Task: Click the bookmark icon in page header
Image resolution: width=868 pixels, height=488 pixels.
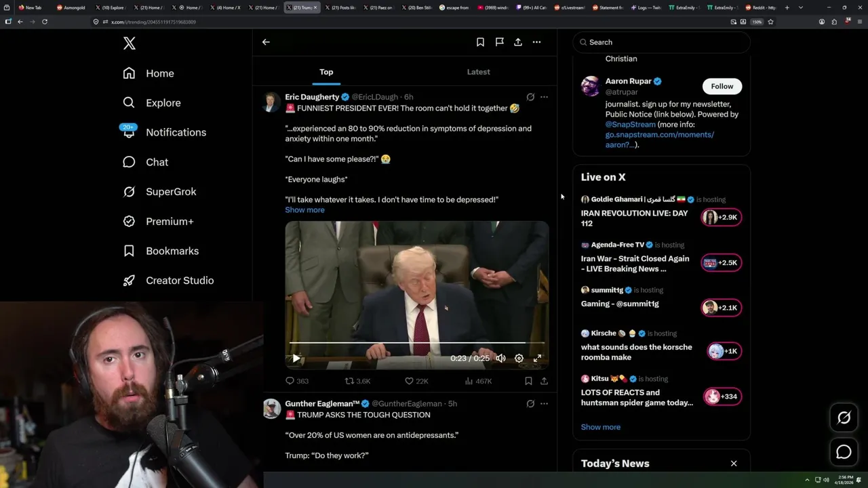Action: pos(480,42)
